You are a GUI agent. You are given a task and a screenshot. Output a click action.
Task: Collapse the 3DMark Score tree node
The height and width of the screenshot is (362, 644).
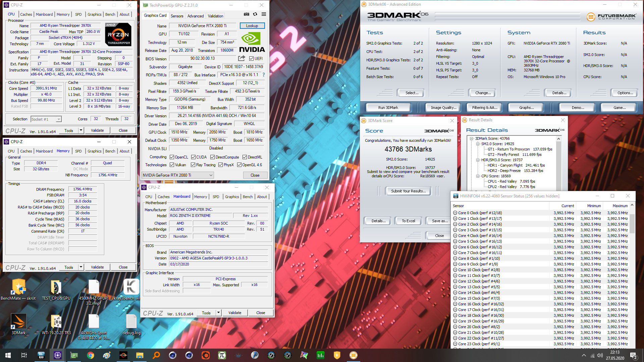pyautogui.click(x=472, y=138)
